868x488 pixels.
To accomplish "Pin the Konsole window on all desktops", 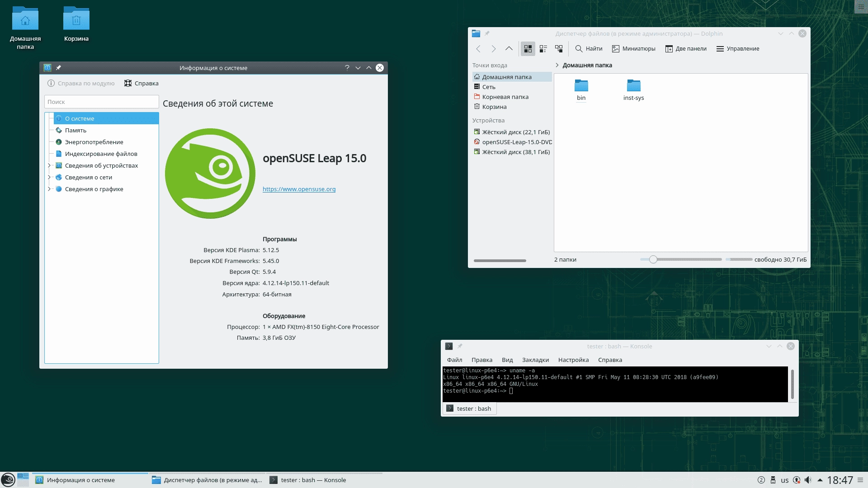I will point(460,346).
